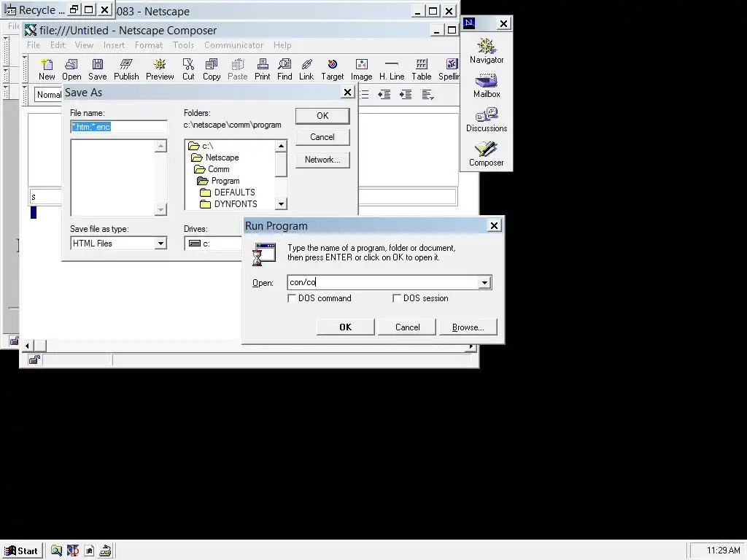This screenshot has height=560, width=747.
Task: Open the Tools menu in Composer
Action: [x=183, y=45]
